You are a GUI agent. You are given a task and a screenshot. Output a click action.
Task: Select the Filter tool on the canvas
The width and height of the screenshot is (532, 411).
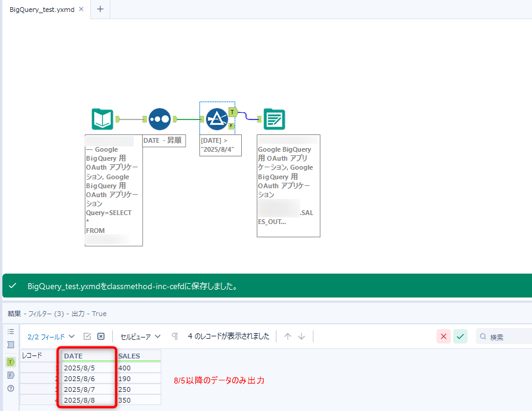click(216, 119)
